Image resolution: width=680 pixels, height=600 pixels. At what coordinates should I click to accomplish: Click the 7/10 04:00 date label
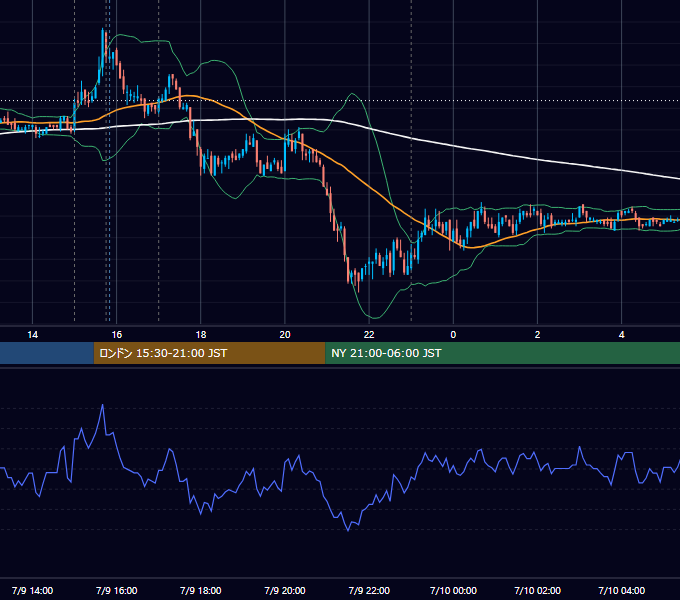(621, 590)
